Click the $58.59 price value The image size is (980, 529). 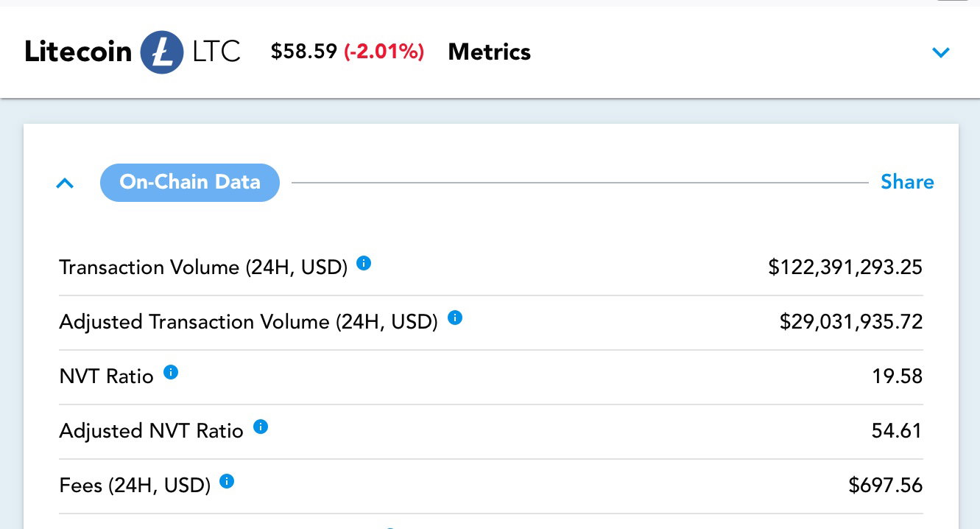click(x=304, y=52)
